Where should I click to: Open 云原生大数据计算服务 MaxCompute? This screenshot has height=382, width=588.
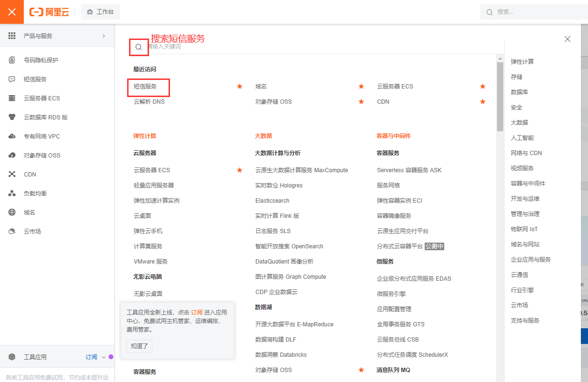pyautogui.click(x=301, y=170)
